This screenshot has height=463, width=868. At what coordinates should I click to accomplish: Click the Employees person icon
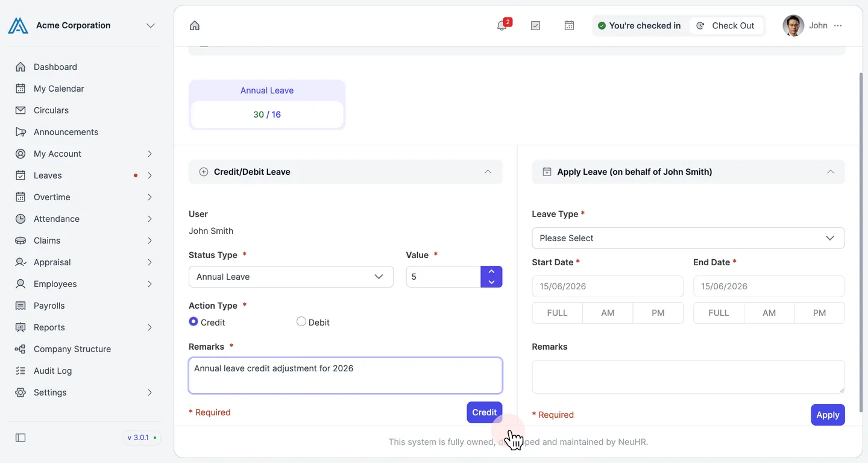(x=20, y=284)
